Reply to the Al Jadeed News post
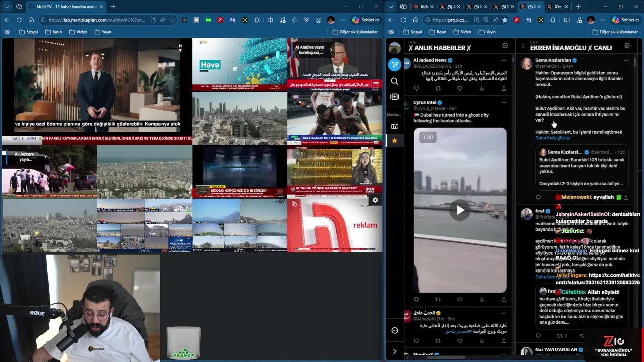The width and height of the screenshot is (644, 362). point(416,88)
